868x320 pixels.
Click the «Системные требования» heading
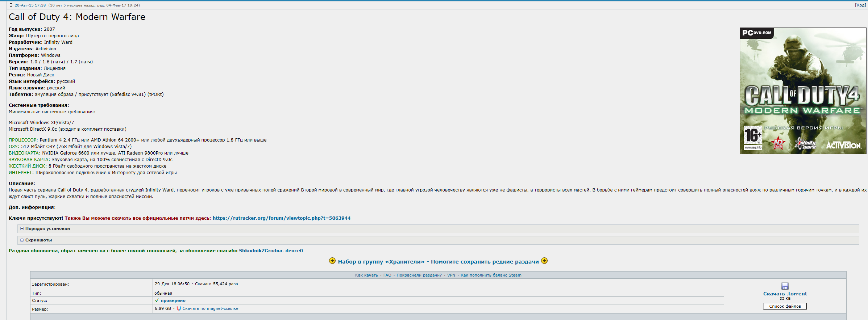[39, 105]
